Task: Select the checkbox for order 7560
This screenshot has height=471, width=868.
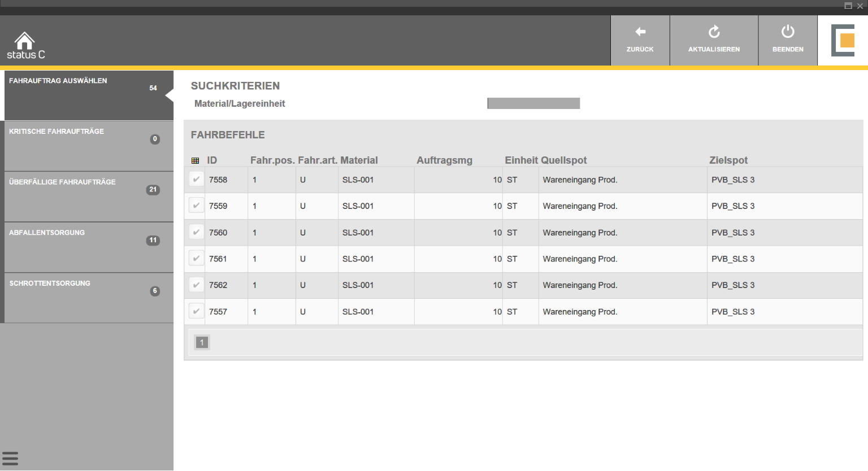Action: tap(196, 232)
